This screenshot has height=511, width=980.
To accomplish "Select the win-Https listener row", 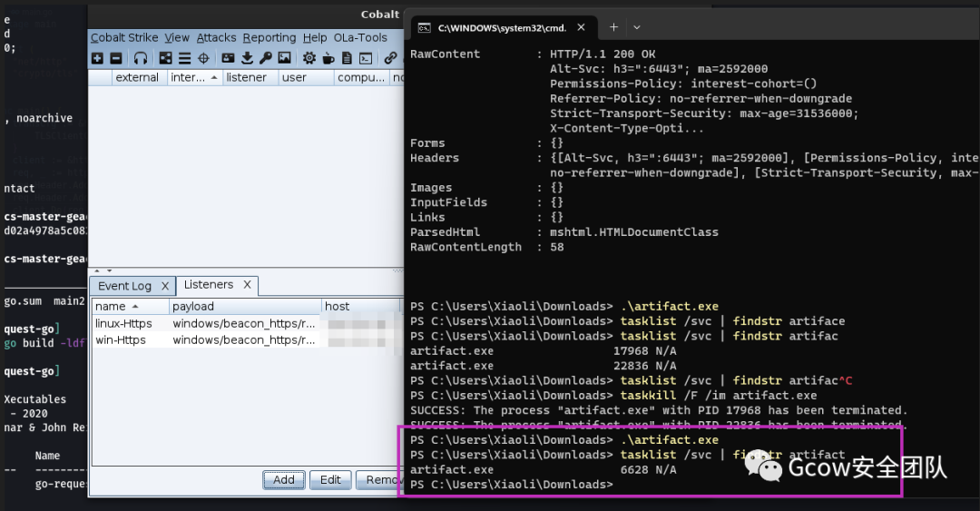I will pyautogui.click(x=247, y=340).
